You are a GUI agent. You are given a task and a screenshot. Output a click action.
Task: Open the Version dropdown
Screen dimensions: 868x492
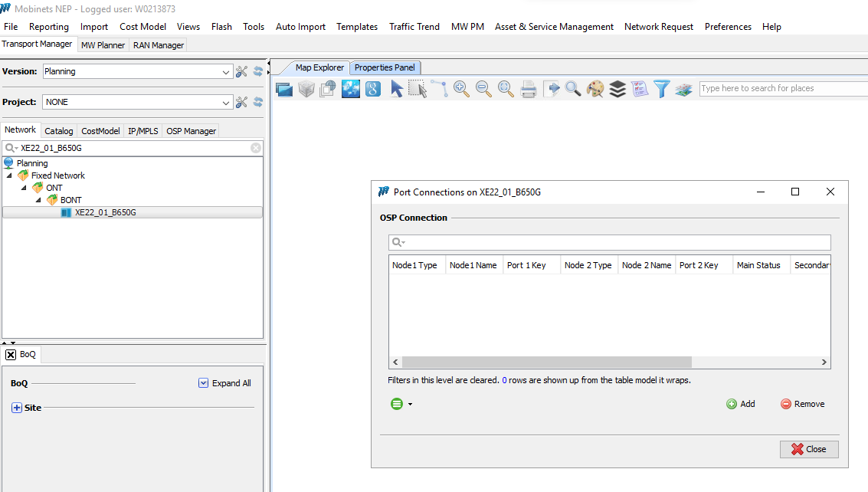pos(226,72)
